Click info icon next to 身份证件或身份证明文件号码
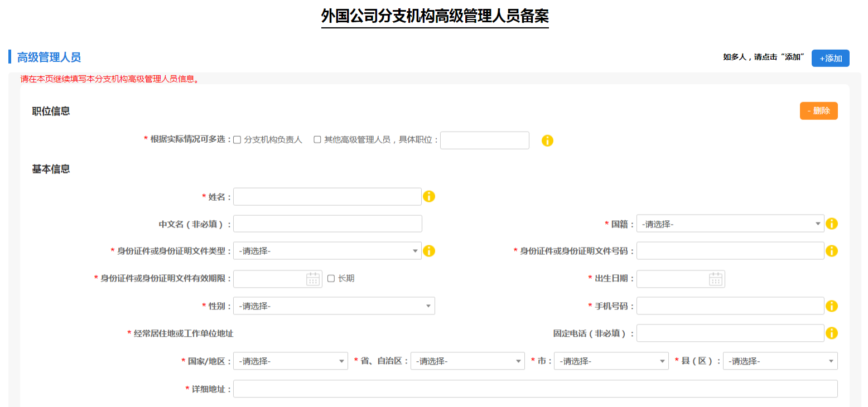The width and height of the screenshot is (868, 407). click(x=832, y=250)
